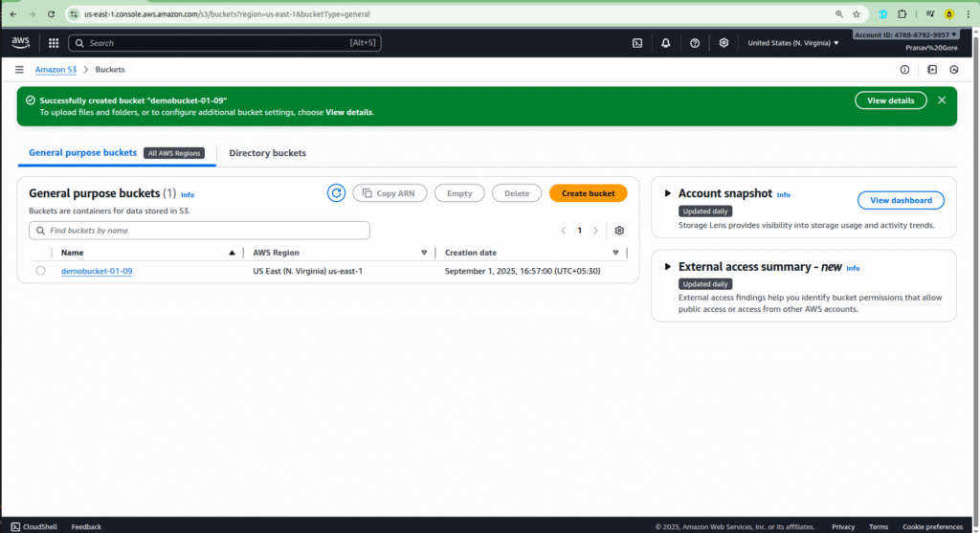
Task: Open Feedback link in footer
Action: pyautogui.click(x=86, y=526)
